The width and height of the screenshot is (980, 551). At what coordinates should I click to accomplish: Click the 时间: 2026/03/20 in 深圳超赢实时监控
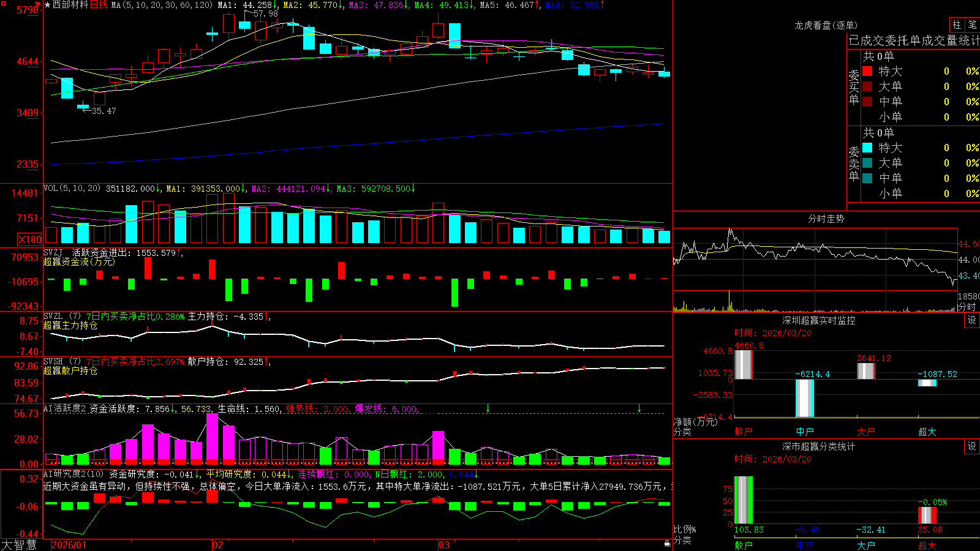pyautogui.click(x=773, y=333)
